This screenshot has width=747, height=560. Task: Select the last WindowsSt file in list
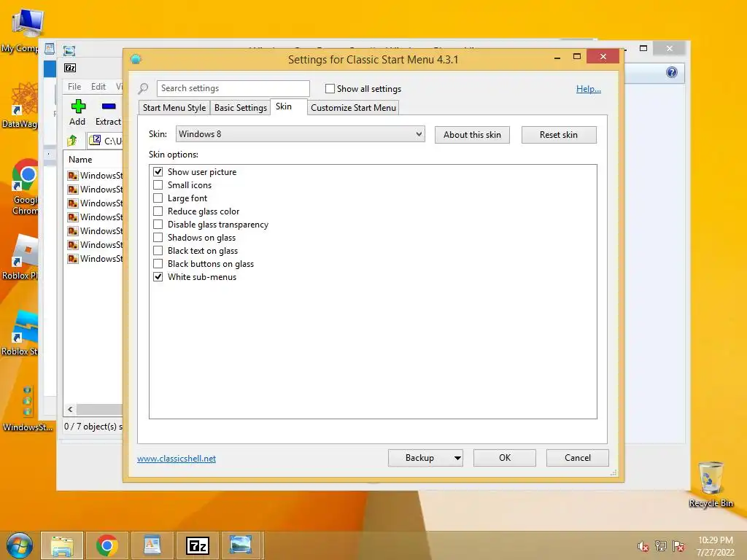[x=96, y=258]
